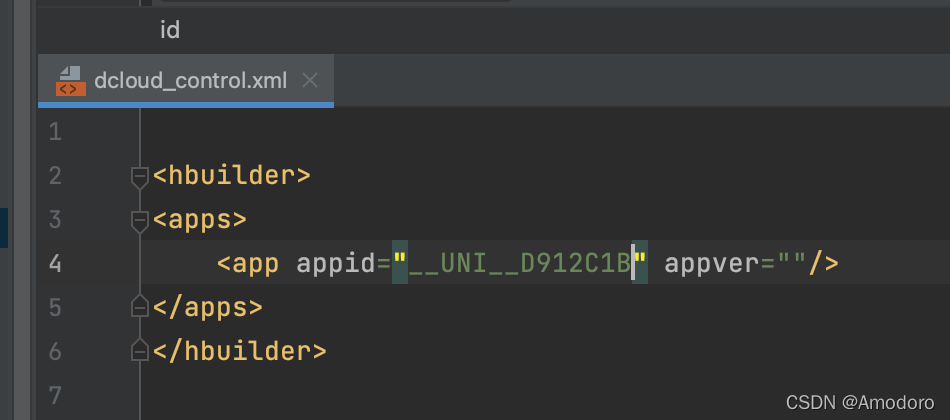Click the appver attribute name

pyautogui.click(x=711, y=264)
